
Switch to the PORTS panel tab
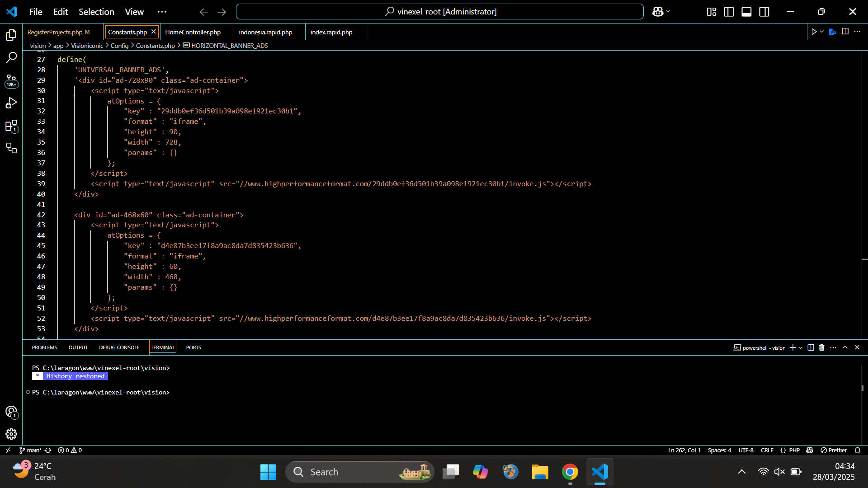(193, 347)
